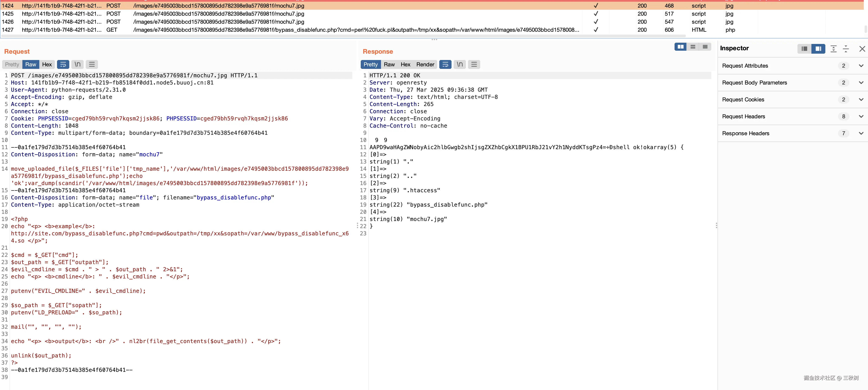Collapse all Inspector sections
Image resolution: width=868 pixels, height=390 pixels.
coord(845,49)
